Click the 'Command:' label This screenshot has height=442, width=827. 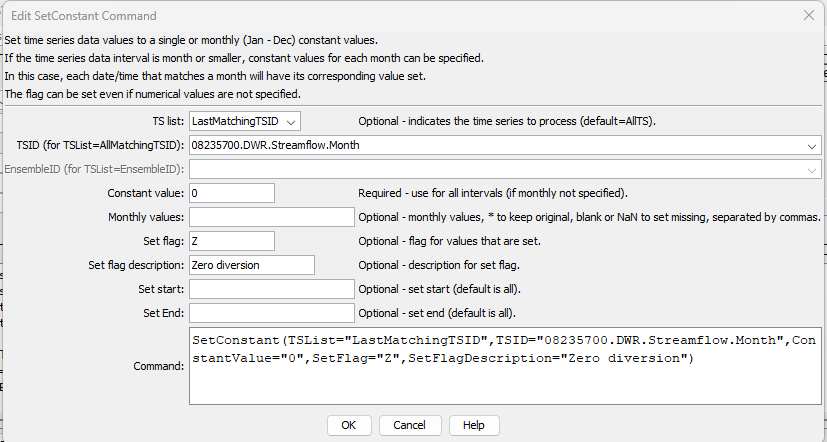coord(159,366)
